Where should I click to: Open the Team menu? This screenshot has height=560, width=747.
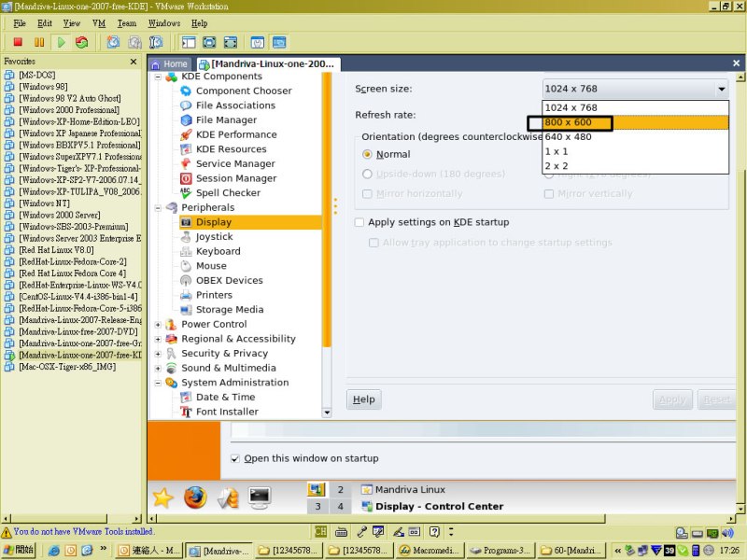click(127, 23)
